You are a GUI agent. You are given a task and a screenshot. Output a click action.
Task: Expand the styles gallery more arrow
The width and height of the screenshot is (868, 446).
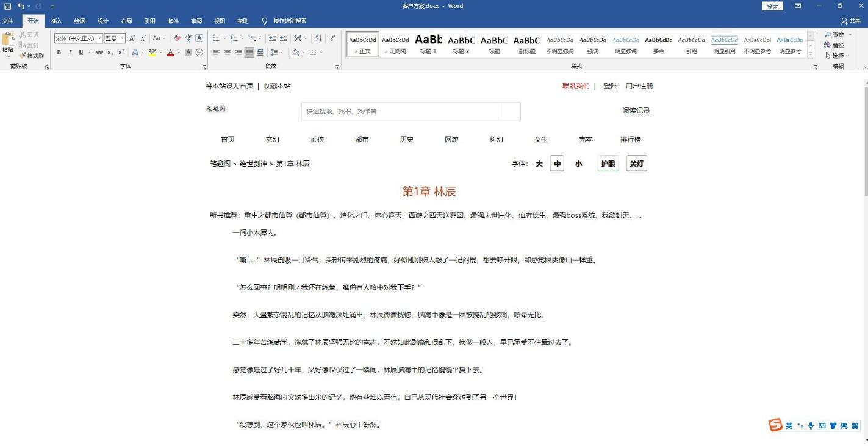point(811,53)
